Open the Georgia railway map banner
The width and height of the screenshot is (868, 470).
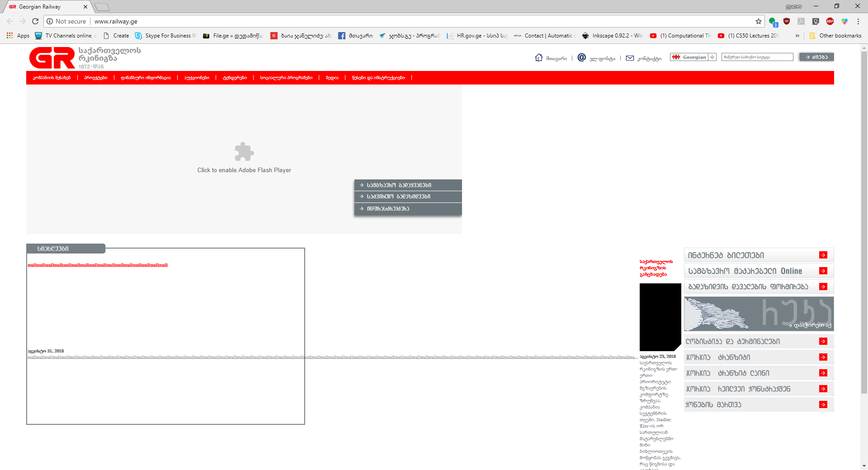tap(759, 314)
